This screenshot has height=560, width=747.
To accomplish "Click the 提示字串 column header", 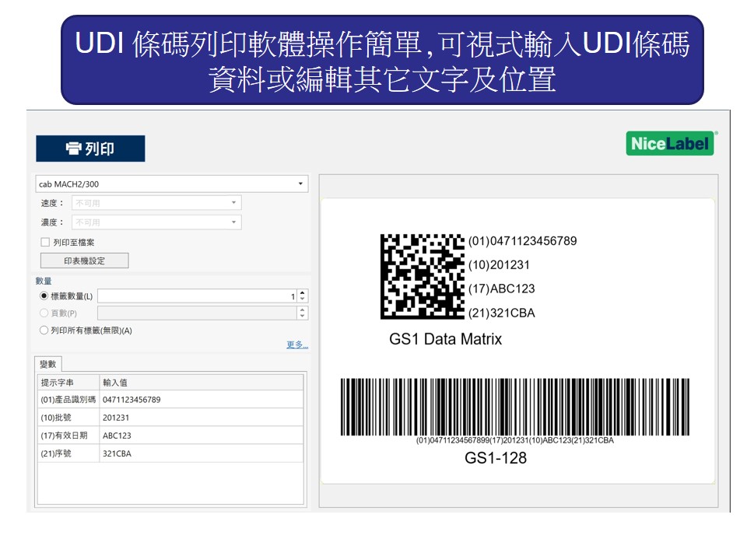I will point(68,383).
